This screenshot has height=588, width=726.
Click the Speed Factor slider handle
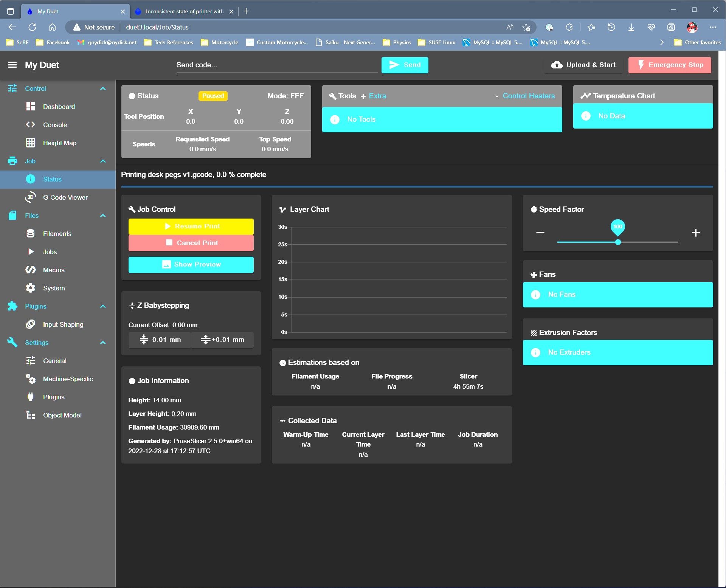pos(618,242)
